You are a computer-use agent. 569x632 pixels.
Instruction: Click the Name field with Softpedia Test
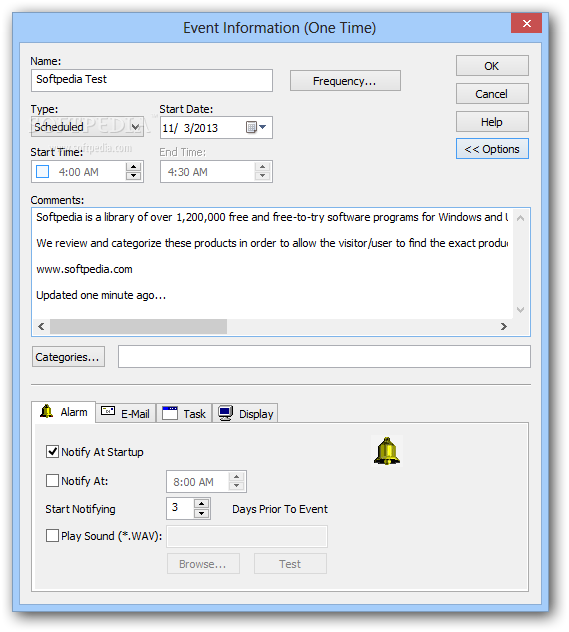click(152, 80)
